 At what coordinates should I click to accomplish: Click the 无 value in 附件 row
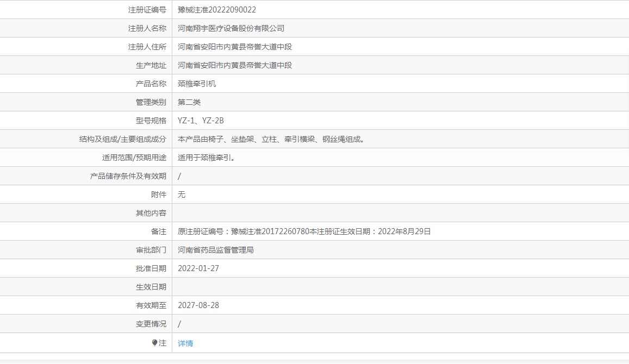182,194
